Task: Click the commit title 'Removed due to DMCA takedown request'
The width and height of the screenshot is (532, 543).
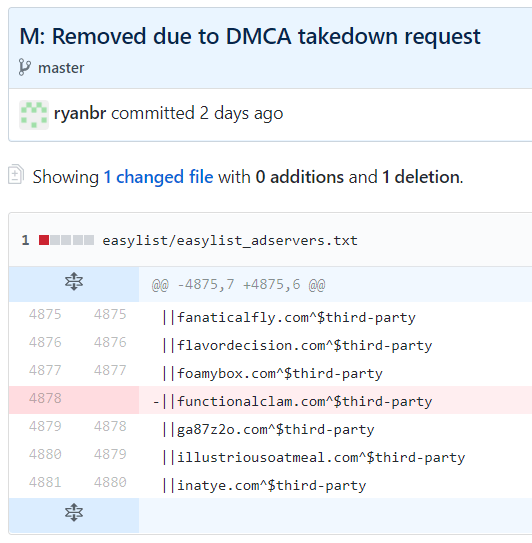Action: click(x=266, y=36)
